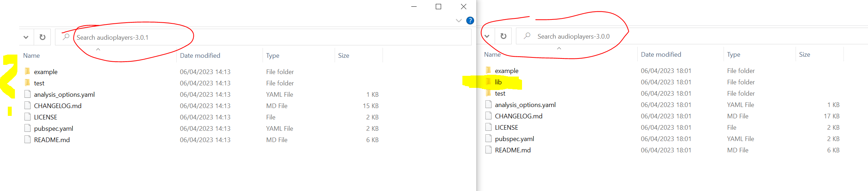Click the '17 KB' size of CHANGELOG.md
Image resolution: width=868 pixels, height=191 pixels.
click(x=831, y=116)
